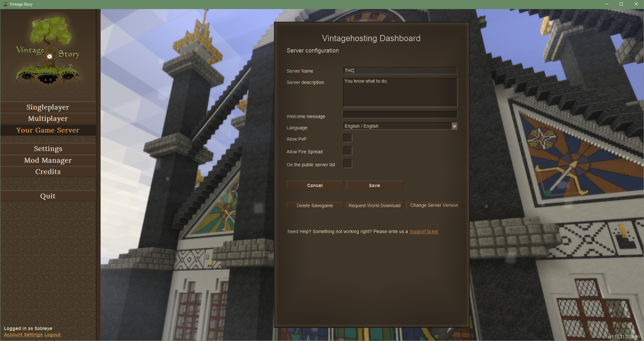Click the Server Name input field

[x=400, y=71]
